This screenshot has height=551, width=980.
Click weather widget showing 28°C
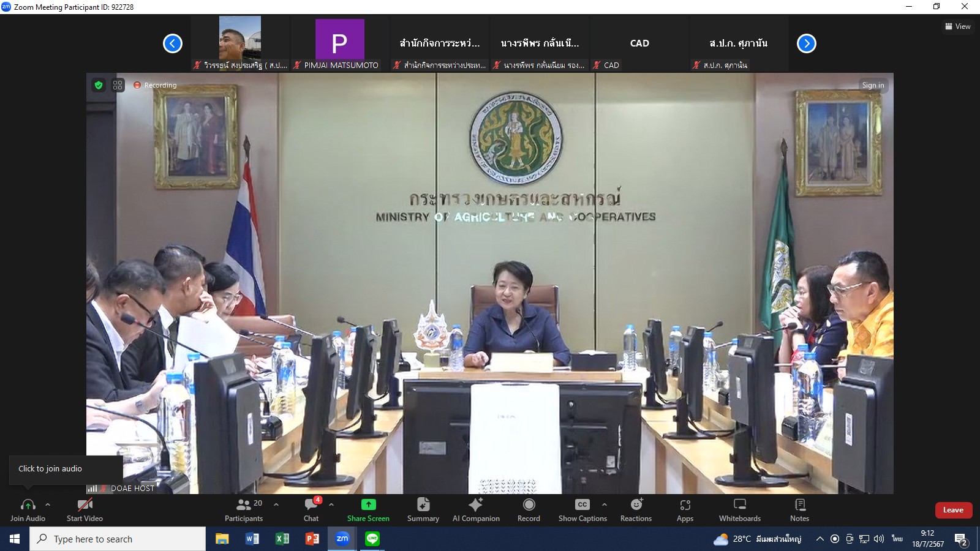click(757, 539)
